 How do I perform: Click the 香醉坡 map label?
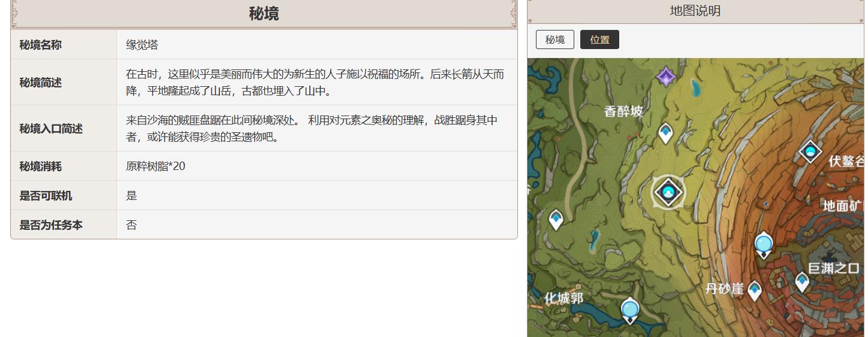[x=623, y=111]
